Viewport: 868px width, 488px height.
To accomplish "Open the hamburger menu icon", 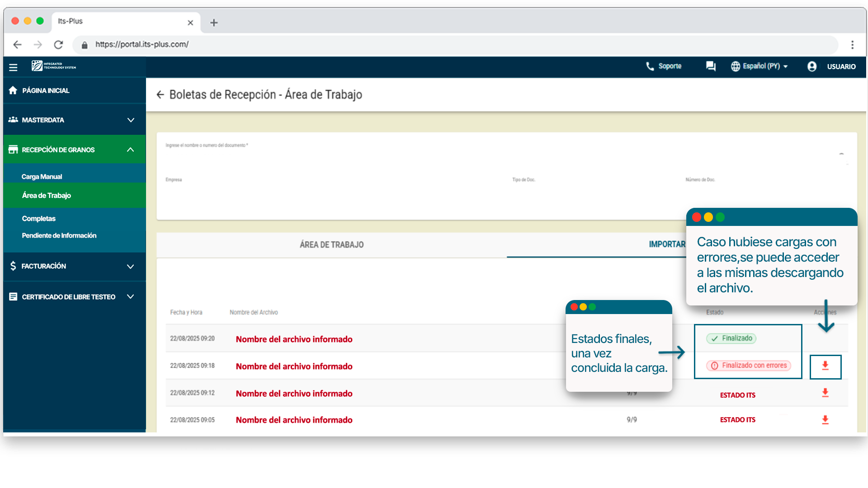I will [x=13, y=67].
